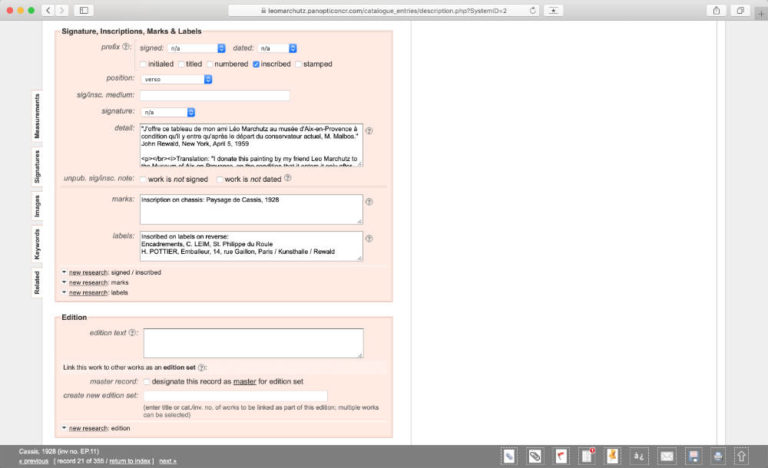Open the black paperclip attachments icon
The image size is (768, 468).
pos(535,456)
